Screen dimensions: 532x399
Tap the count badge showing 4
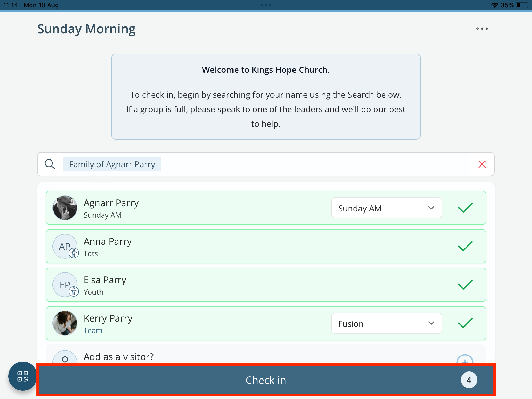pos(469,380)
